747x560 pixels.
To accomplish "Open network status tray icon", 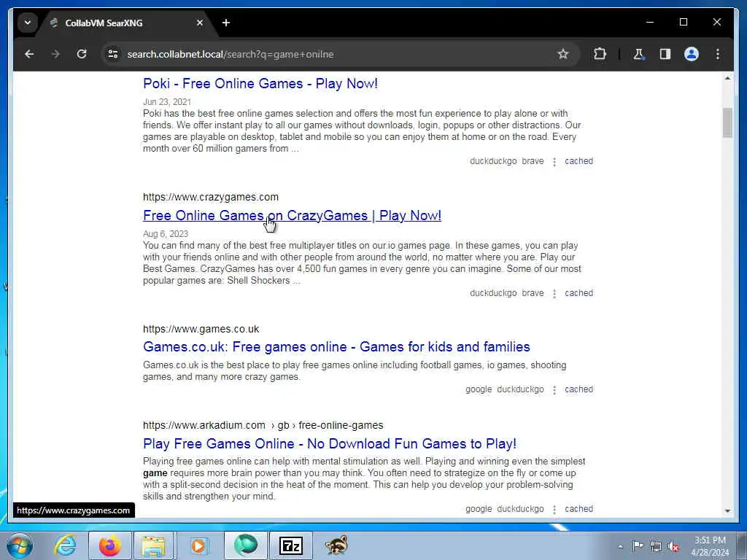I will tap(656, 546).
